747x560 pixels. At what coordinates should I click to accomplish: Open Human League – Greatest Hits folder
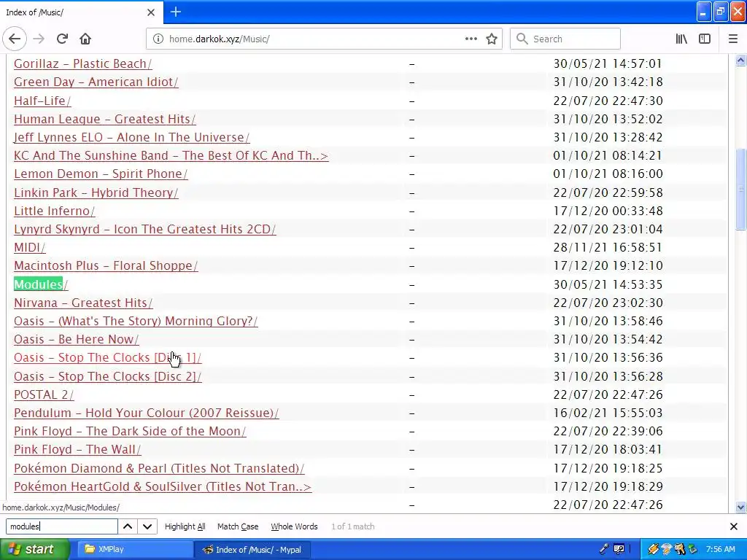pyautogui.click(x=105, y=119)
